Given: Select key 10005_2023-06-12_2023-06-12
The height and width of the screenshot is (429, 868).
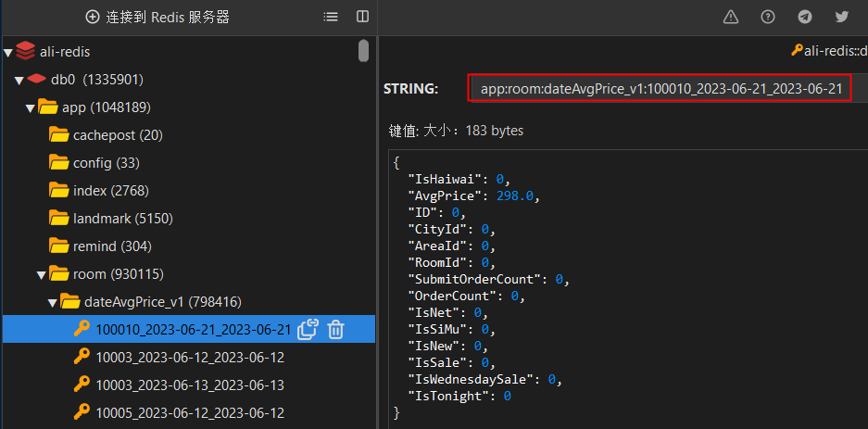Looking at the screenshot, I should [189, 412].
